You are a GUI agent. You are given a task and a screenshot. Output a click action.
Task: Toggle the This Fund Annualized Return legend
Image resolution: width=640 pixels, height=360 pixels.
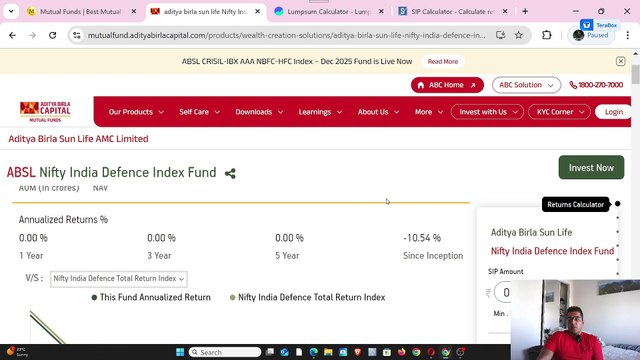pos(151,298)
